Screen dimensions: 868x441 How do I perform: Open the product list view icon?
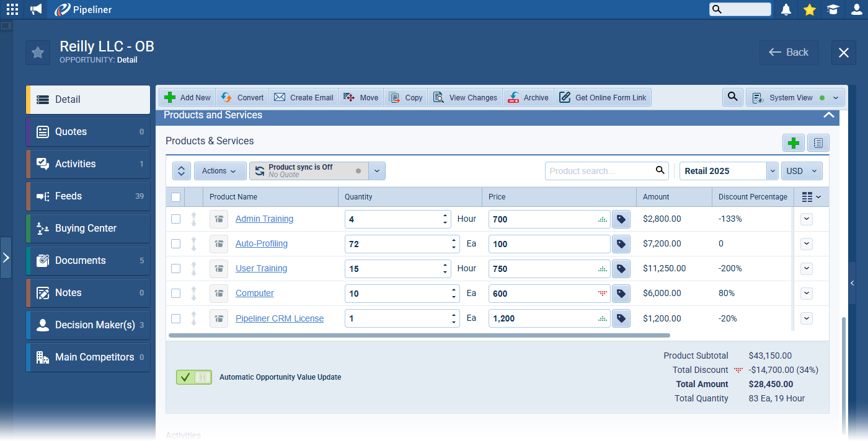(x=818, y=143)
